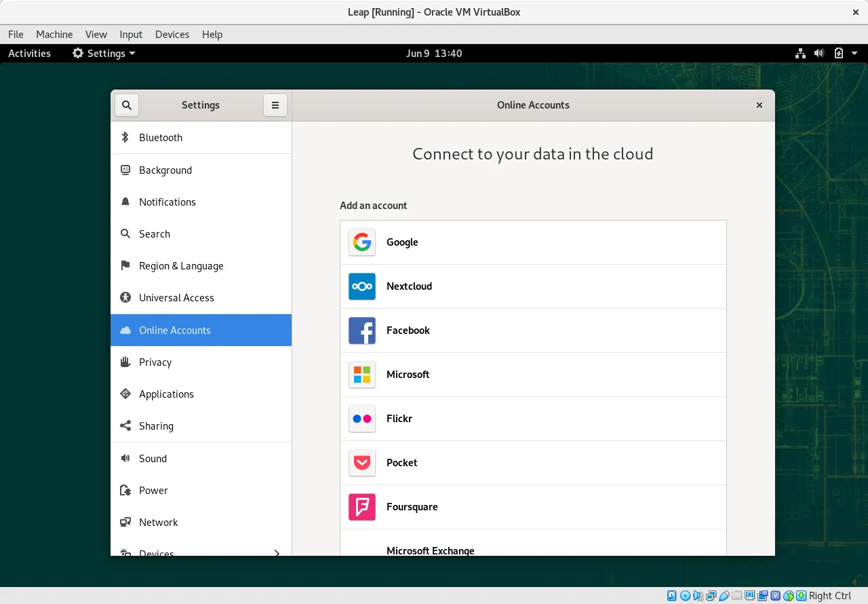Click the audio status icon

pyautogui.click(x=698, y=595)
